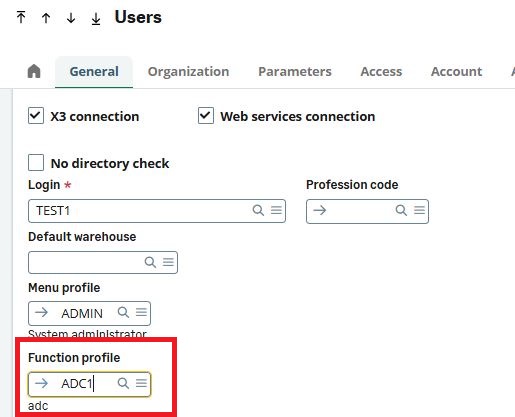Search icon in the Login field

(258, 210)
